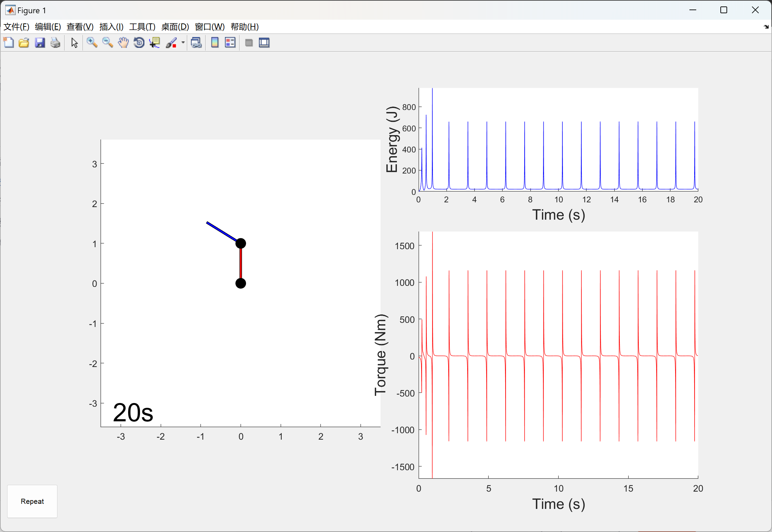Click Insert Legend toolbar button
Screen dimensions: 772x532
[x=230, y=43]
